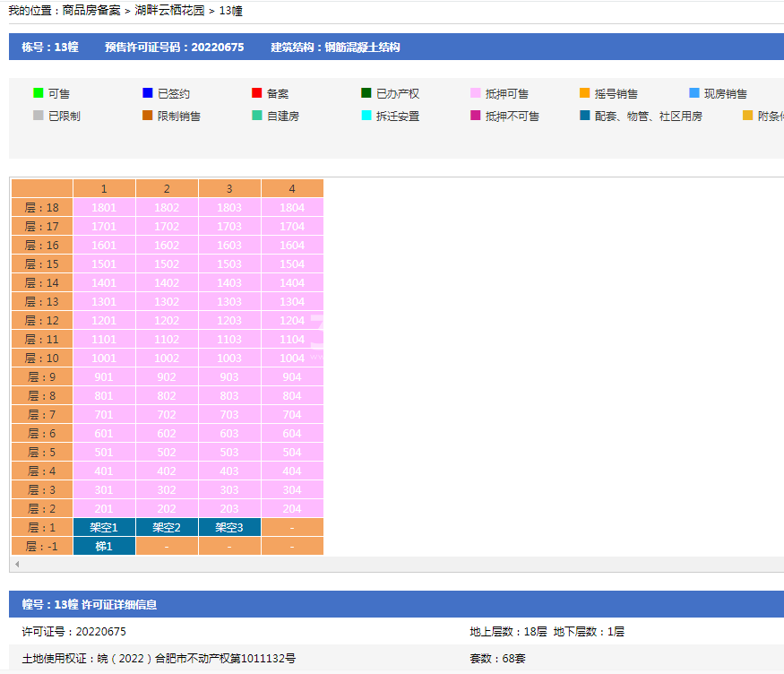
Task: Click the 层：18 row header
Action: 42,208
